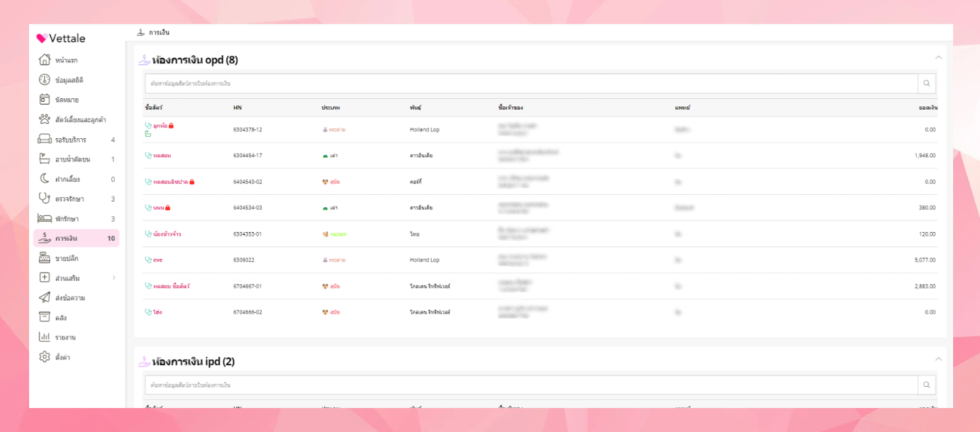Click stethoscope icon in row 6304353-01

tap(148, 234)
